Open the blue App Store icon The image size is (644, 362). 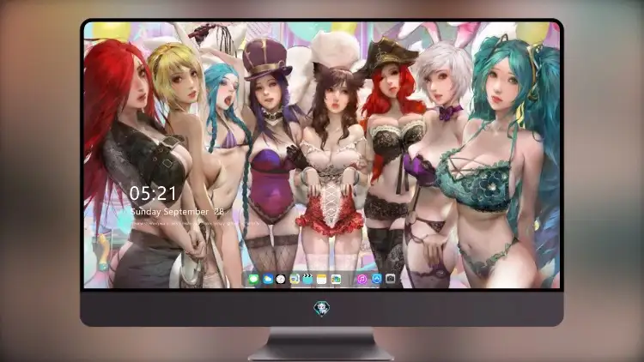[x=377, y=279]
